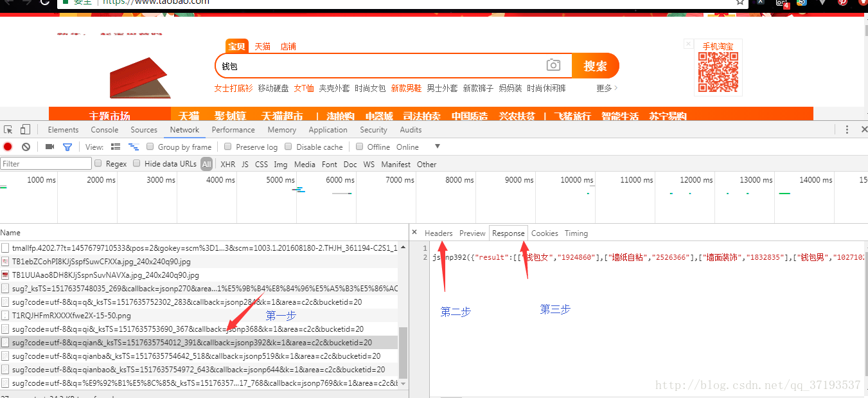Image resolution: width=868 pixels, height=398 pixels.
Task: Click the camera image search icon
Action: (553, 65)
